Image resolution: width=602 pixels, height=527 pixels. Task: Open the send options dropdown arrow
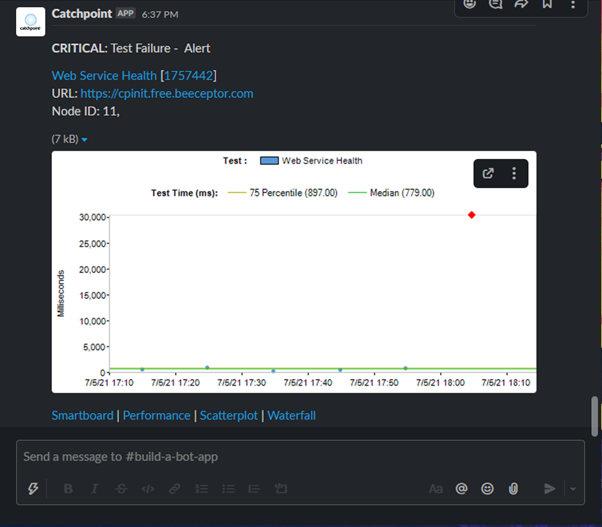point(573,489)
